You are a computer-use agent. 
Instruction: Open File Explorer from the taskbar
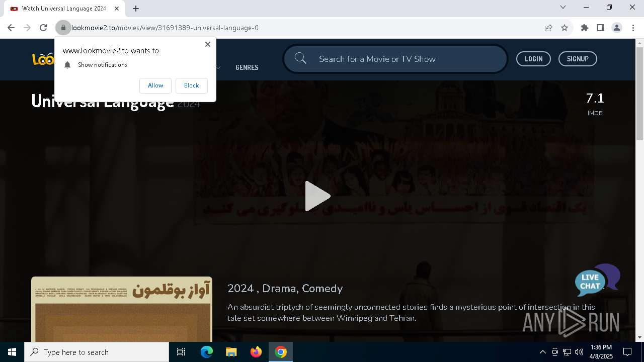[231, 352]
